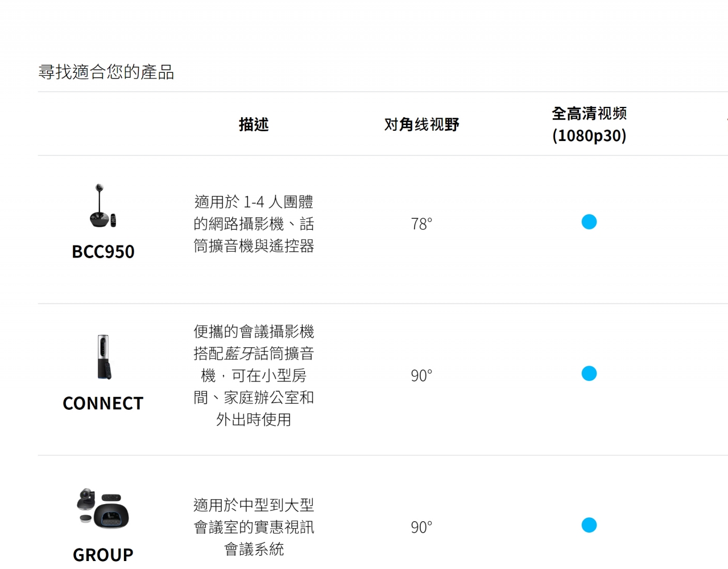Select the GROUP product name
728x569 pixels.
coord(103,554)
